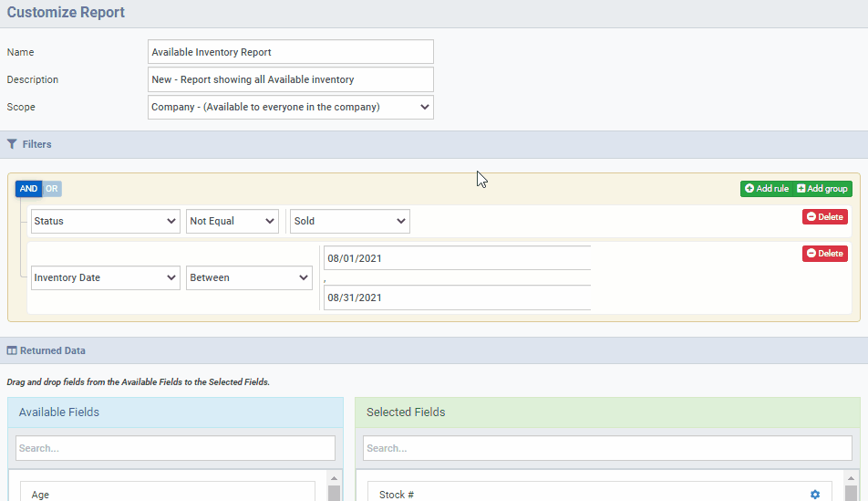This screenshot has width=868, height=501.
Task: Click the Description text field
Action: [290, 79]
